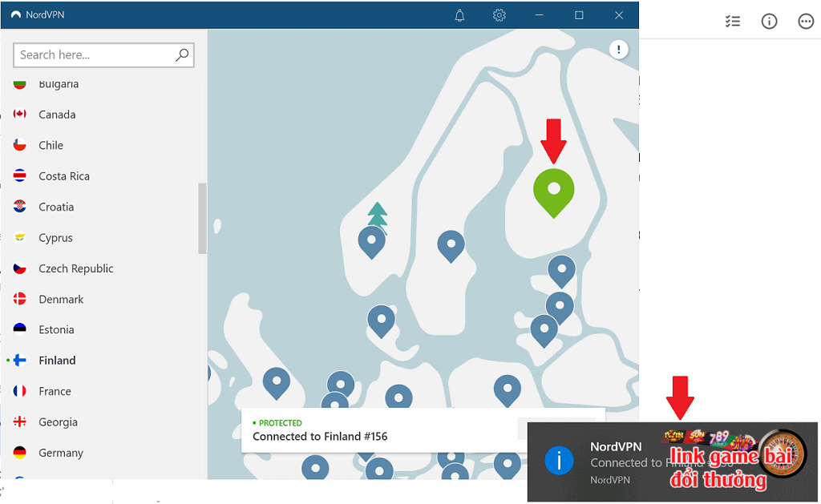Image resolution: width=821 pixels, height=504 pixels.
Task: Minimize the NordVPN window
Action: 539,15
